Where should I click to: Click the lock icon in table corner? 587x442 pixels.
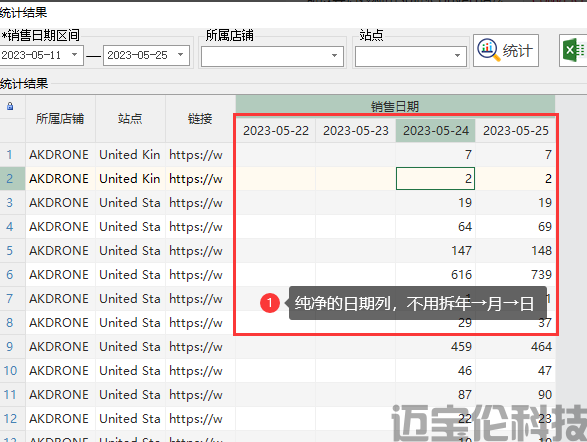pos(10,106)
